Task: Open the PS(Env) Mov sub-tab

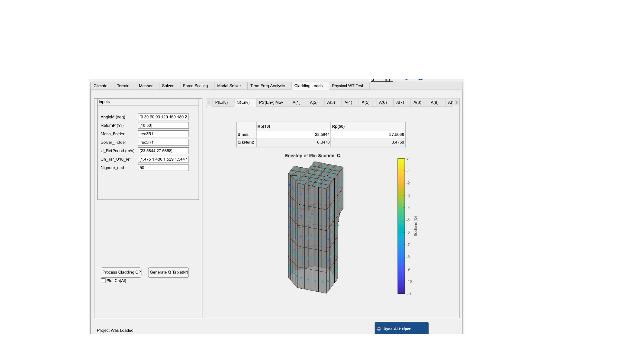Action: (271, 103)
